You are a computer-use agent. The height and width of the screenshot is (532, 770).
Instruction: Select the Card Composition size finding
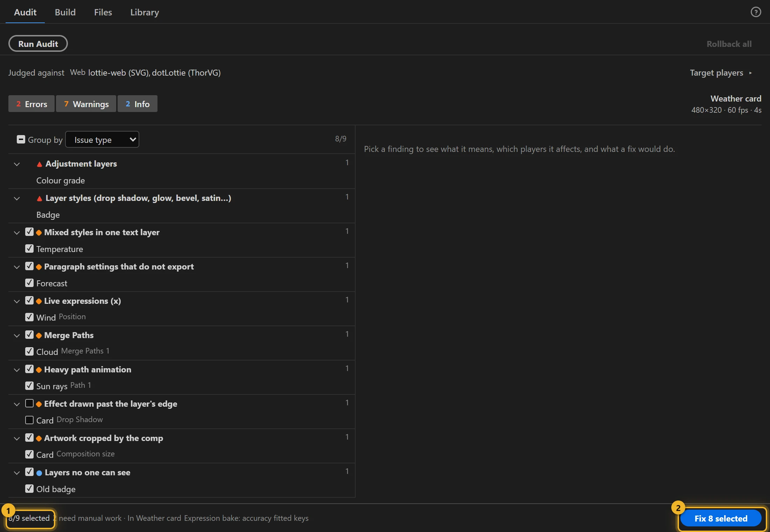click(182, 454)
